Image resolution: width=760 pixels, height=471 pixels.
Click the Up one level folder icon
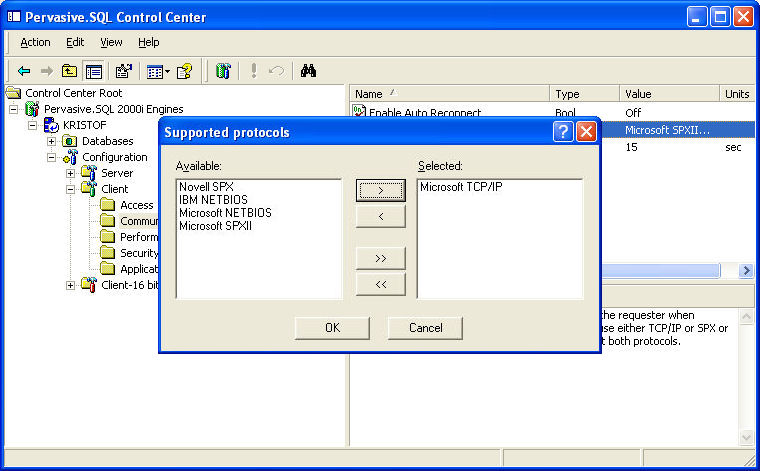coord(69,71)
